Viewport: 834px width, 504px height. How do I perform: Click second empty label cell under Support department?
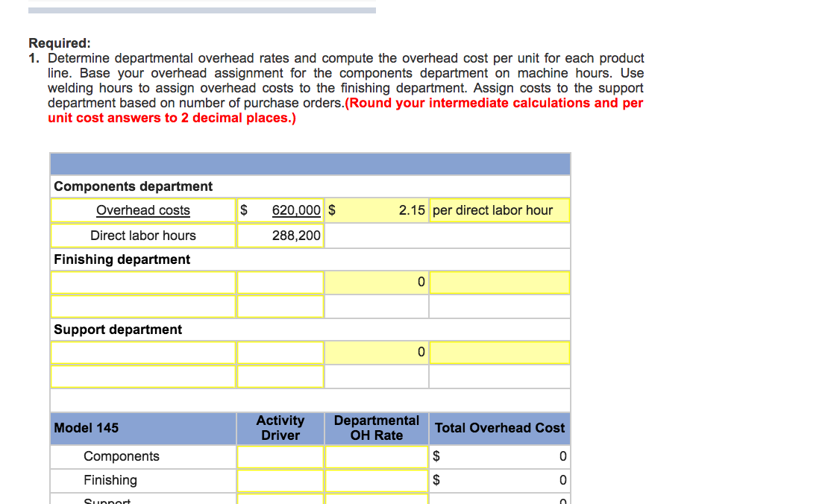tap(143, 377)
